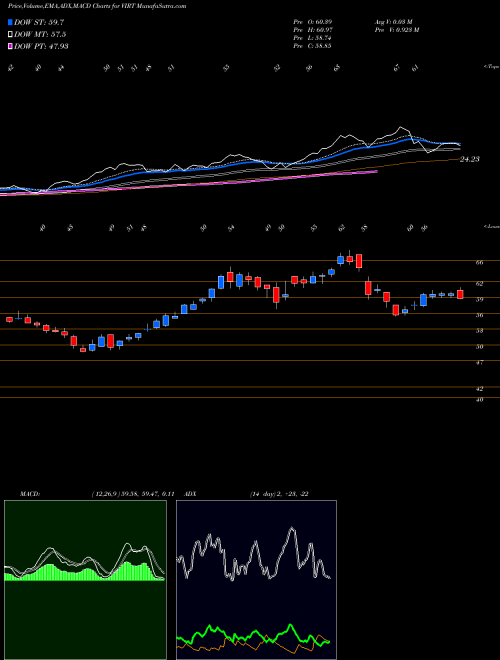Select the 'DOW PT: 47.93' legend text
Image resolution: width=500 pixels, height=660 pixels.
pos(41,46)
